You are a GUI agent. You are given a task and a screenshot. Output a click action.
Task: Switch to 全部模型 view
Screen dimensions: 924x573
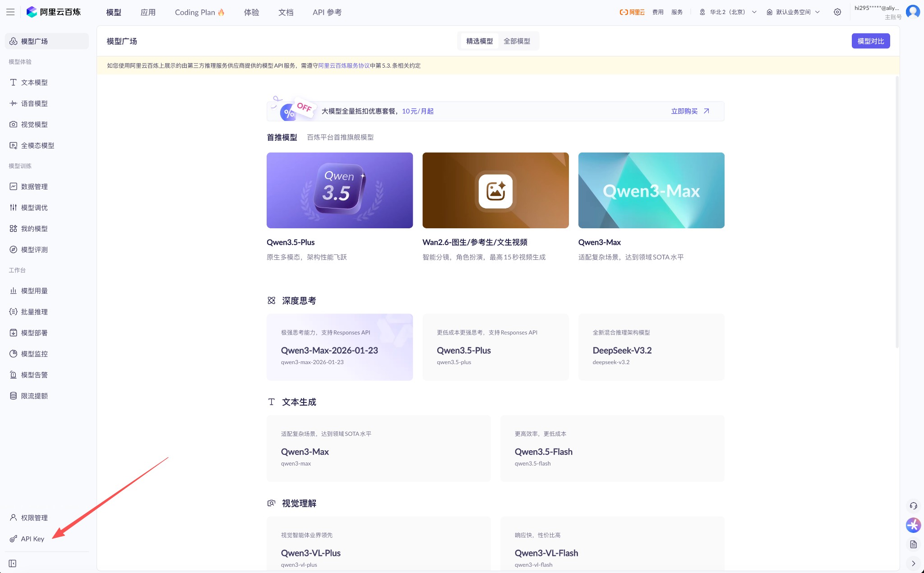tap(517, 41)
